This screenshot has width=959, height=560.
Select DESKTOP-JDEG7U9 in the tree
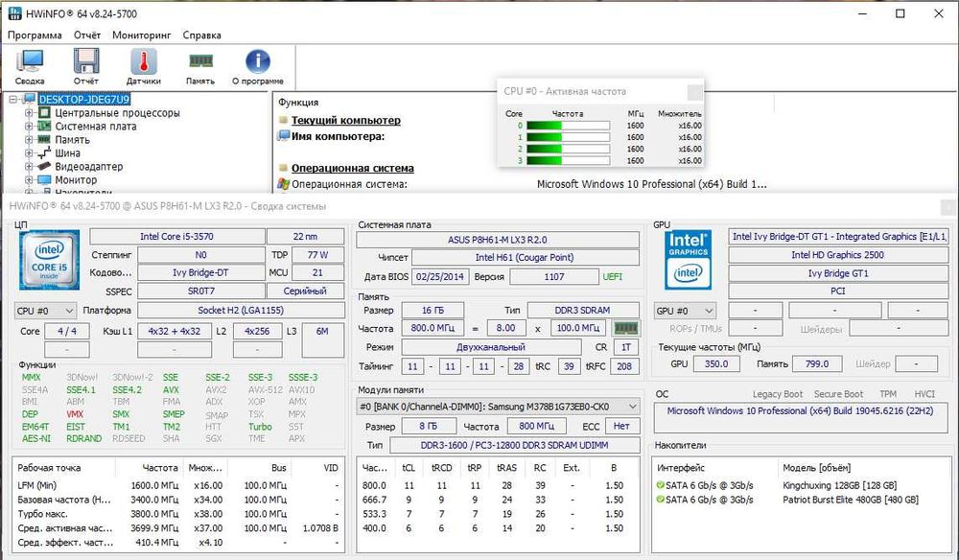(83, 99)
